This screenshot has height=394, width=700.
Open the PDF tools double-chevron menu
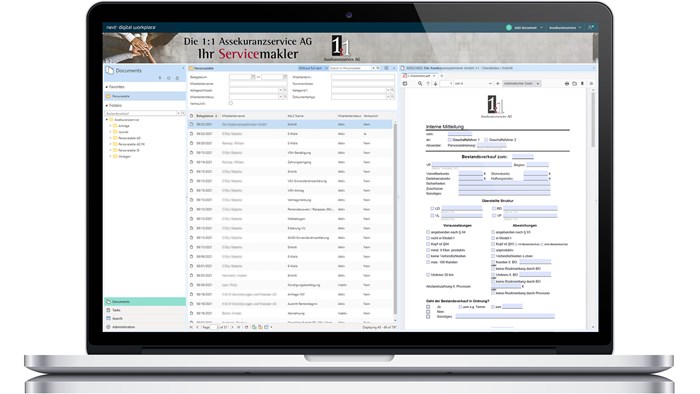point(591,83)
